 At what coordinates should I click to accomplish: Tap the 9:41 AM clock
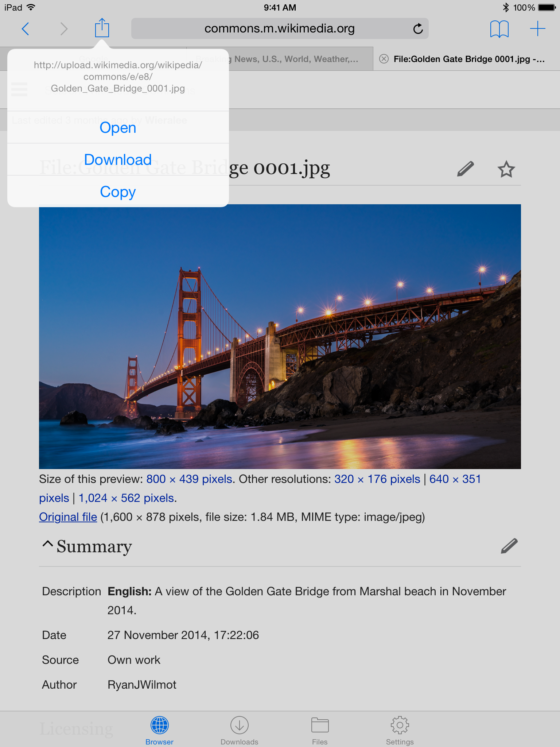pyautogui.click(x=280, y=7)
